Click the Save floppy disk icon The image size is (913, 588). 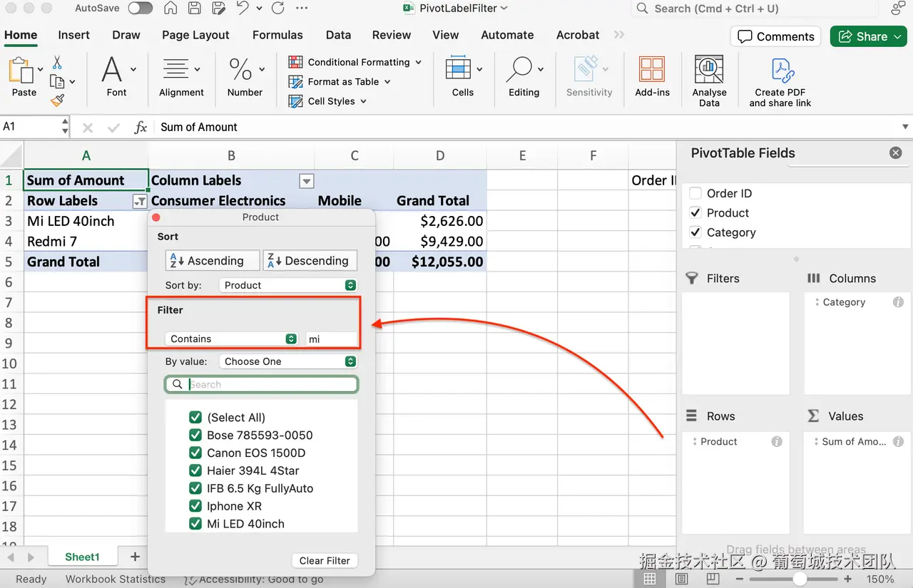(194, 9)
